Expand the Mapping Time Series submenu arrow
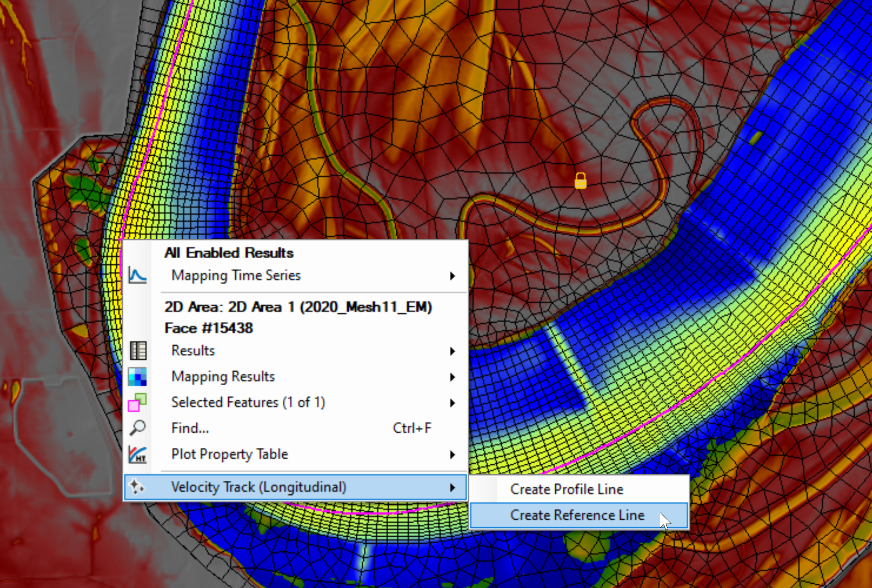872x588 pixels. [452, 276]
